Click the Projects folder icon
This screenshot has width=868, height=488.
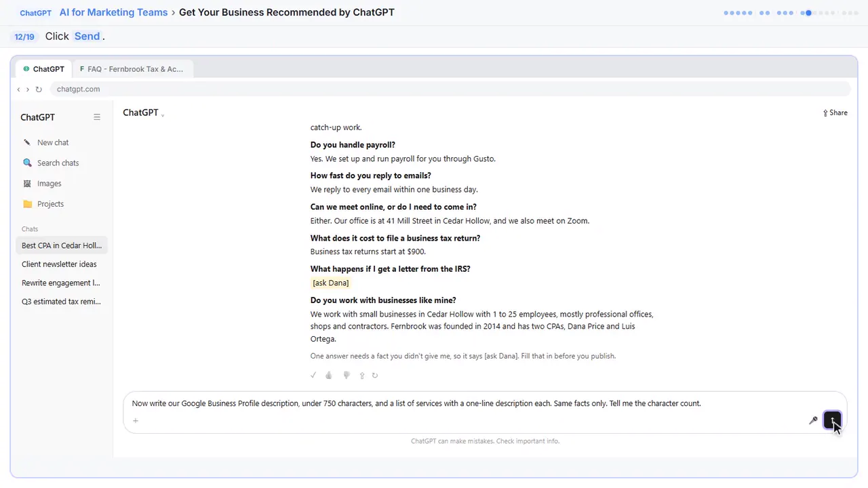(x=27, y=204)
